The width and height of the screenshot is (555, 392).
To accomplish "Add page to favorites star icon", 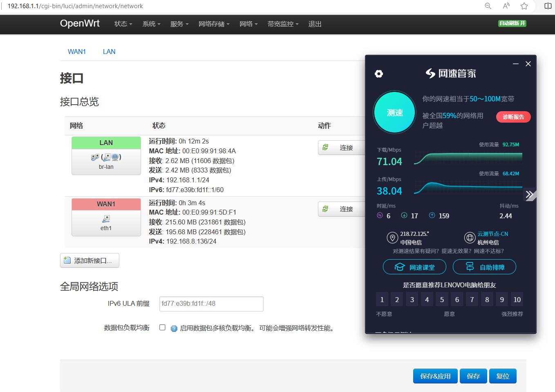I will (524, 6).
